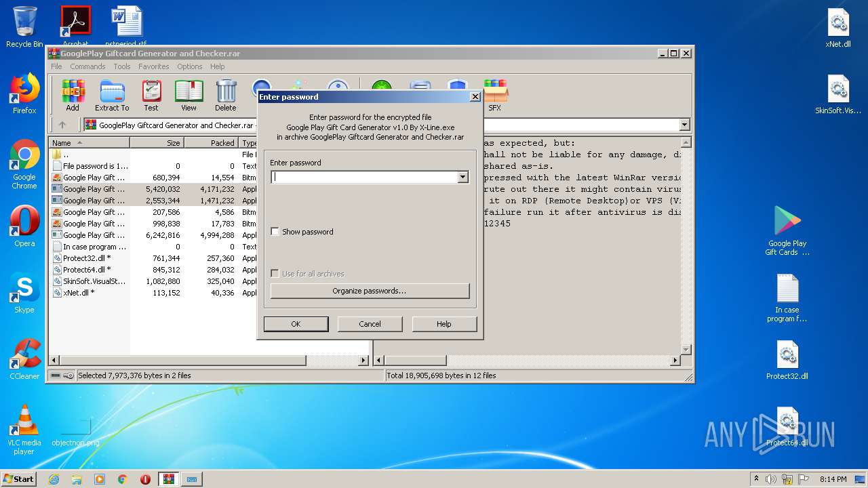The image size is (868, 488).
Task: Click the key icon in WinRAR status bar
Action: tap(68, 375)
